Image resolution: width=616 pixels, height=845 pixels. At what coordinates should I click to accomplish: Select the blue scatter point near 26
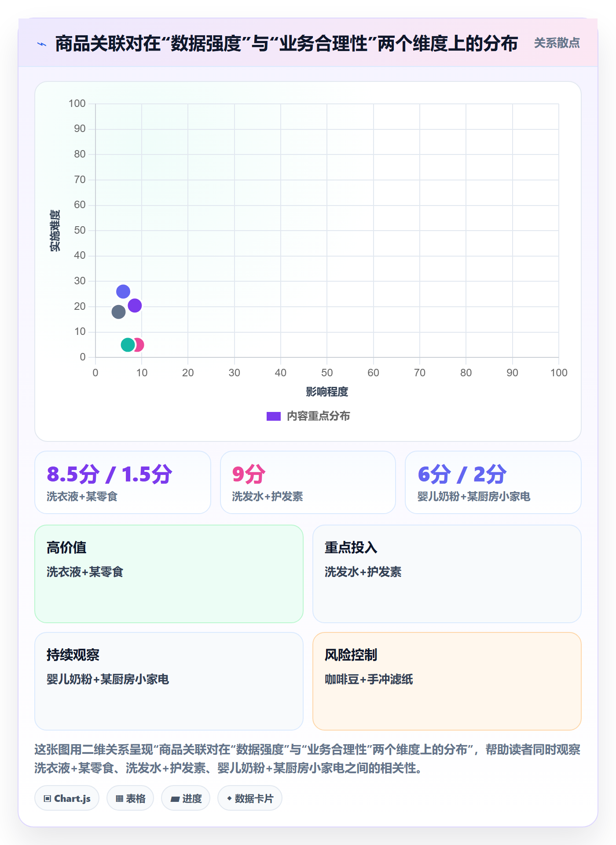click(123, 291)
